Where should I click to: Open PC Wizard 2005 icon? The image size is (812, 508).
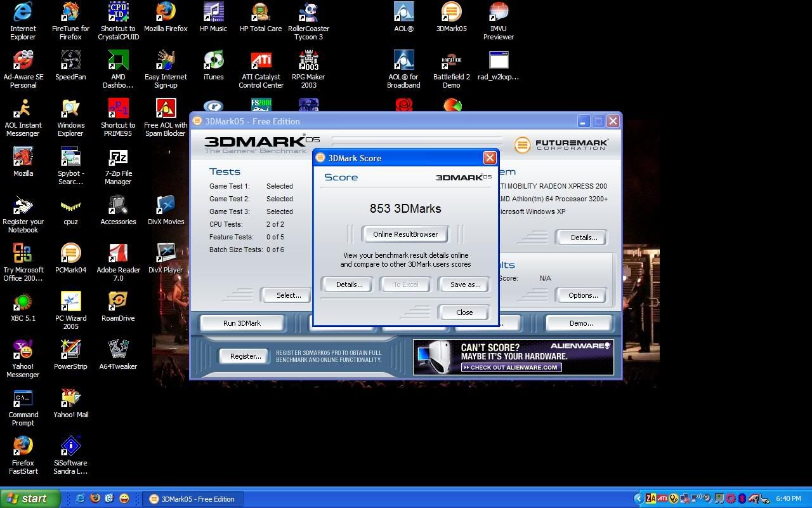tap(70, 311)
